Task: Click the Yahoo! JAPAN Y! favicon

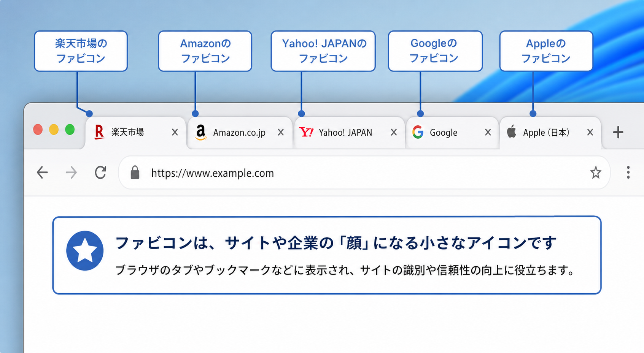Action: 306,132
